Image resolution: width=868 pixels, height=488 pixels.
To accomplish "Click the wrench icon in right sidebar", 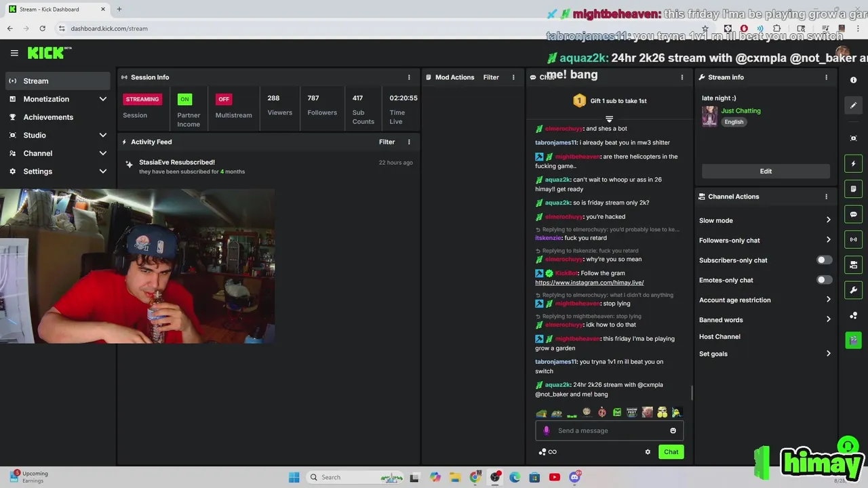I will pos(853,290).
